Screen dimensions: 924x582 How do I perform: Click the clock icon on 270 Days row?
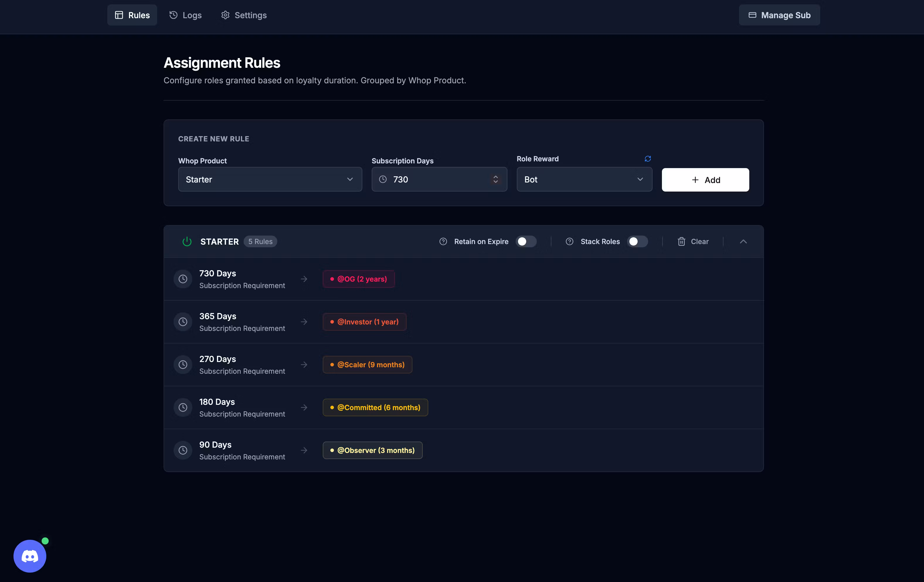(183, 365)
